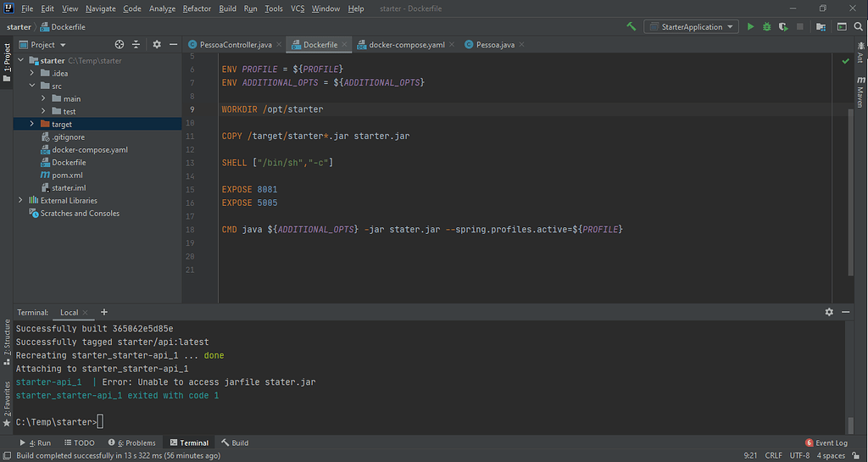
Task: Open StarterApplication run configuration dropdown
Action: 692,27
